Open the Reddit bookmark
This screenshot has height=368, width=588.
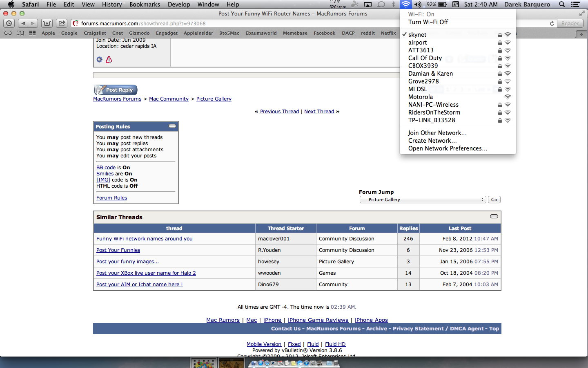coord(368,33)
